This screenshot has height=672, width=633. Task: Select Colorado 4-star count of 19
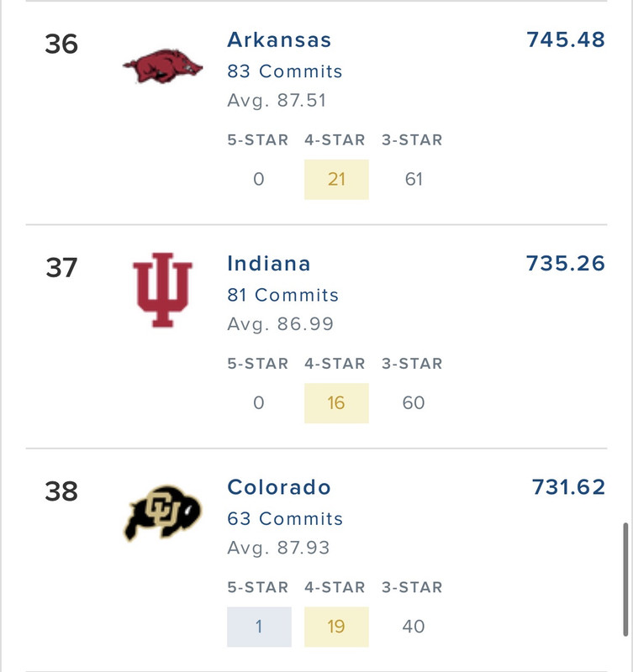336,627
